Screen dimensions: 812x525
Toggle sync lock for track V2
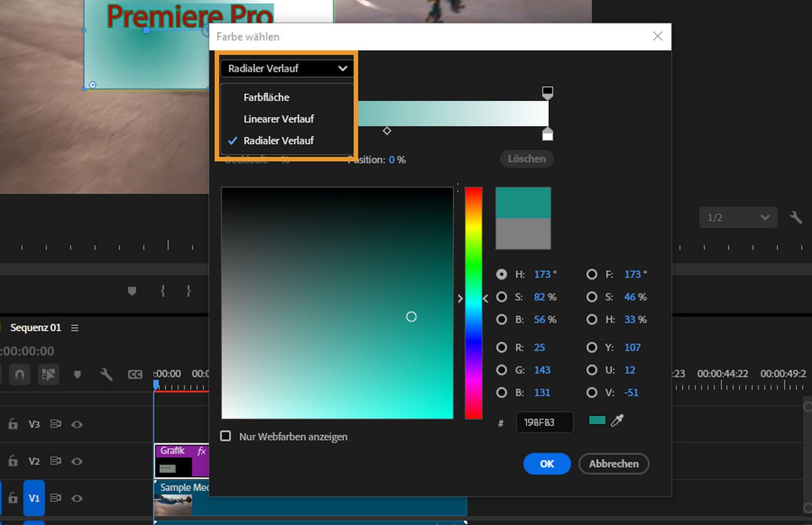point(55,461)
